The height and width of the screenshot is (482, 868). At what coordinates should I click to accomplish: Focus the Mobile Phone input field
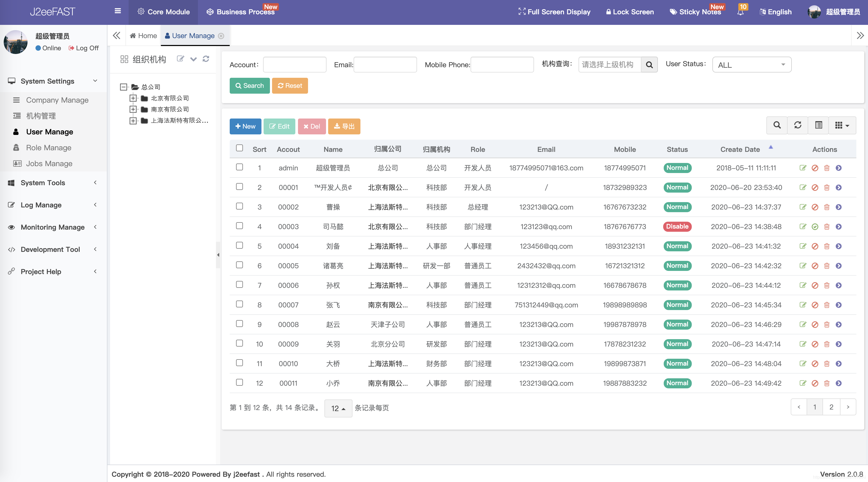click(x=502, y=65)
